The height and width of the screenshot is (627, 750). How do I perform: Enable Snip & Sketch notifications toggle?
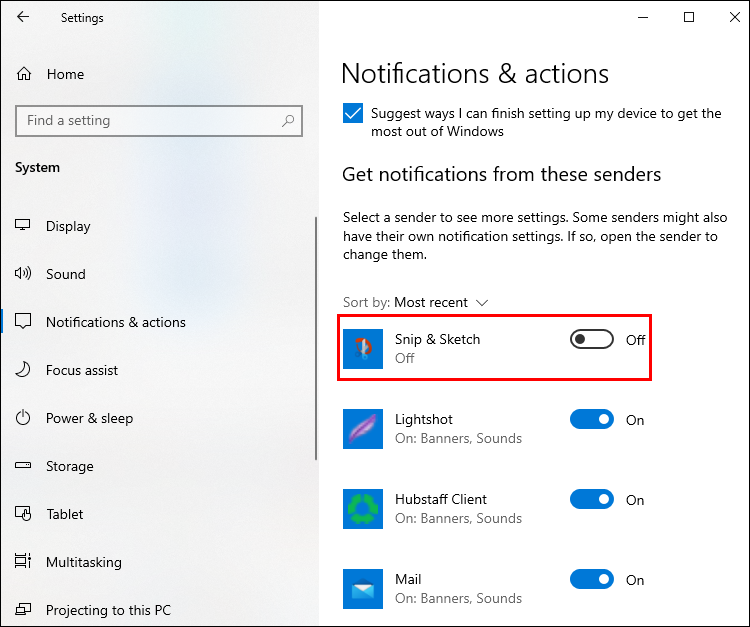(x=592, y=340)
